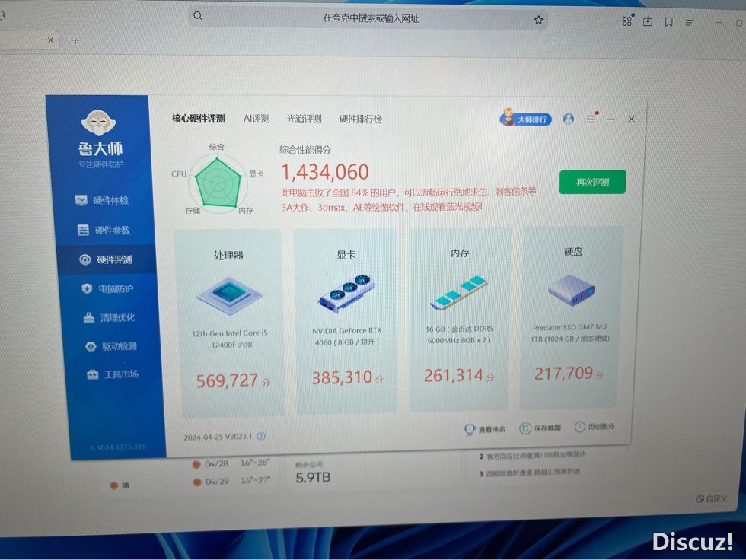Click the 鲁大师 mascot logo
This screenshot has height=560, width=746.
click(98, 123)
